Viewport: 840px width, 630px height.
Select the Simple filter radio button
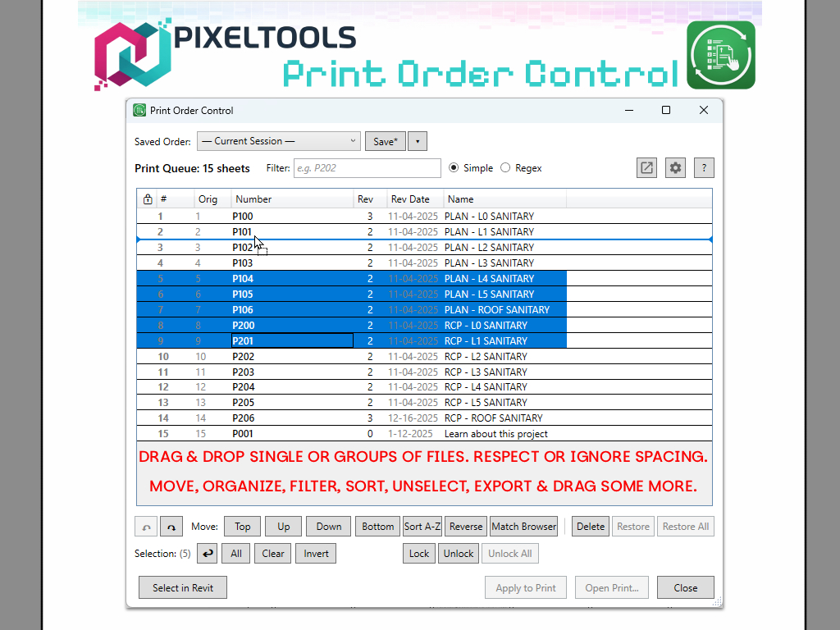coord(454,168)
